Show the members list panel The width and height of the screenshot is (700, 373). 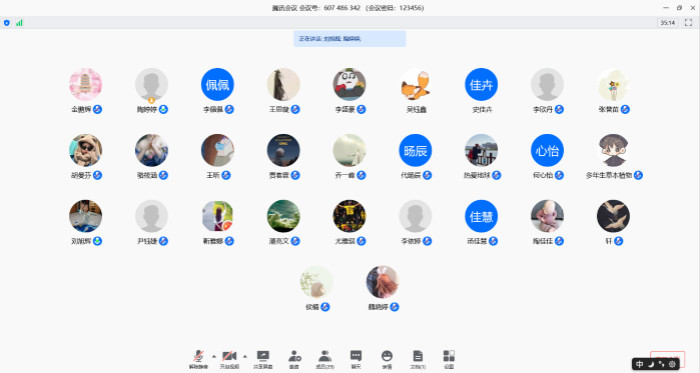(325, 359)
